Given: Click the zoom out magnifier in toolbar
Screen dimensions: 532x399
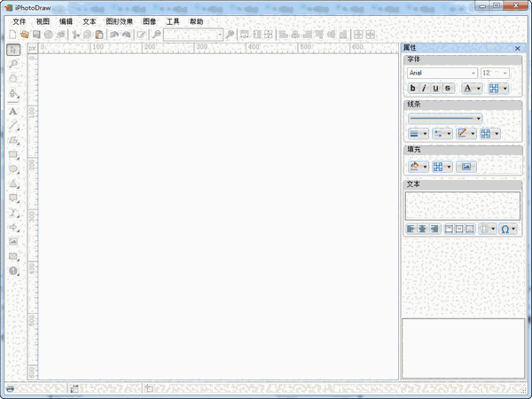Looking at the screenshot, I should (156, 35).
